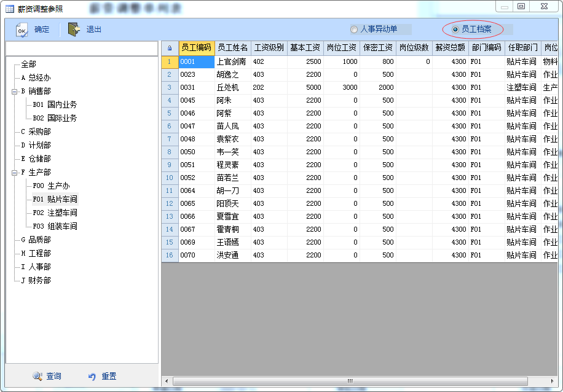Select A 总经办 department

tap(36, 78)
